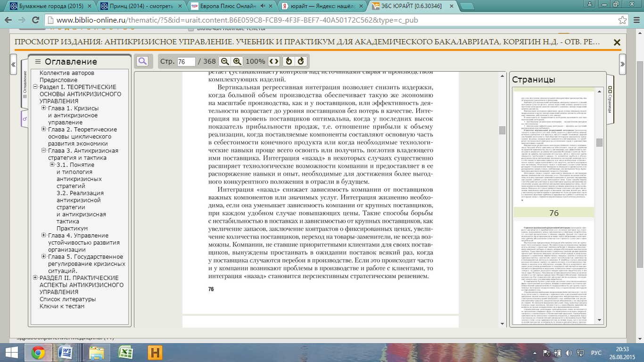Viewport: 644px width, 362px height.
Task: Open the search magnifier tool in viewer
Action: [x=142, y=61]
